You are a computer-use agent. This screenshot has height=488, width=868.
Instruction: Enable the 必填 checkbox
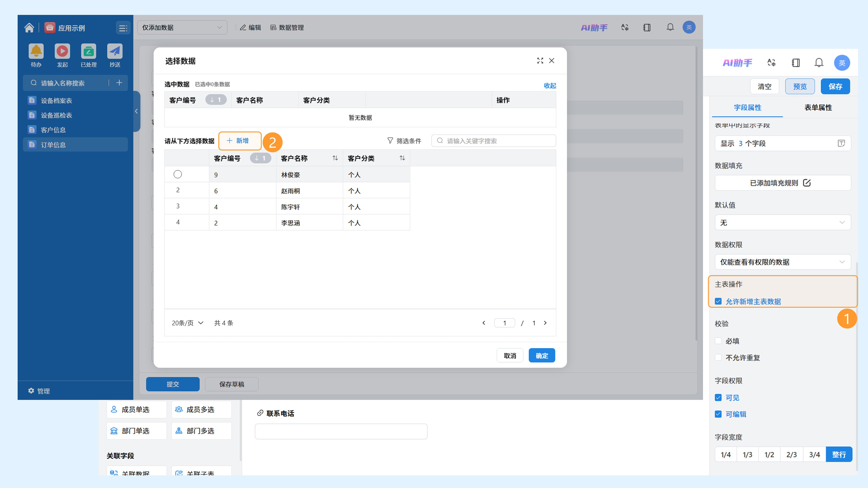coord(718,341)
